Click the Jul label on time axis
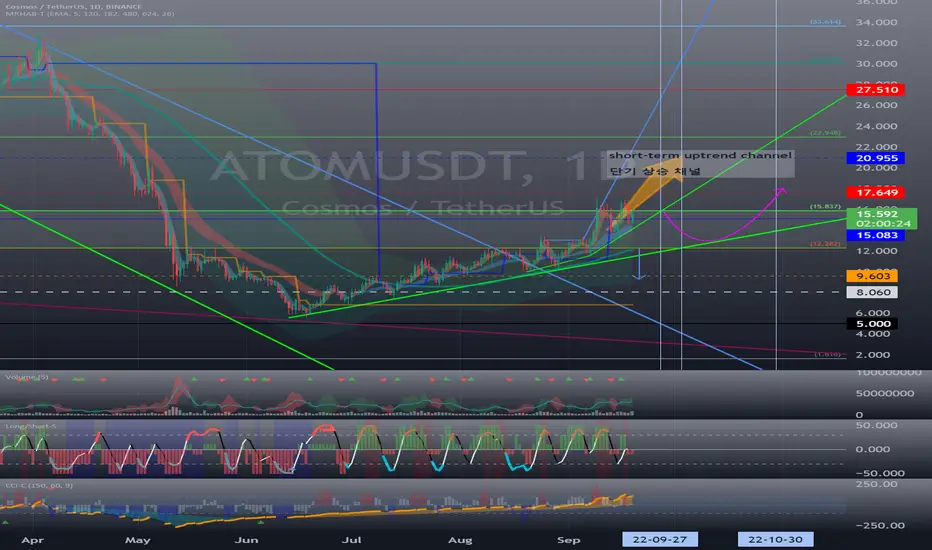Viewport: 932px width, 550px height. pos(351,540)
